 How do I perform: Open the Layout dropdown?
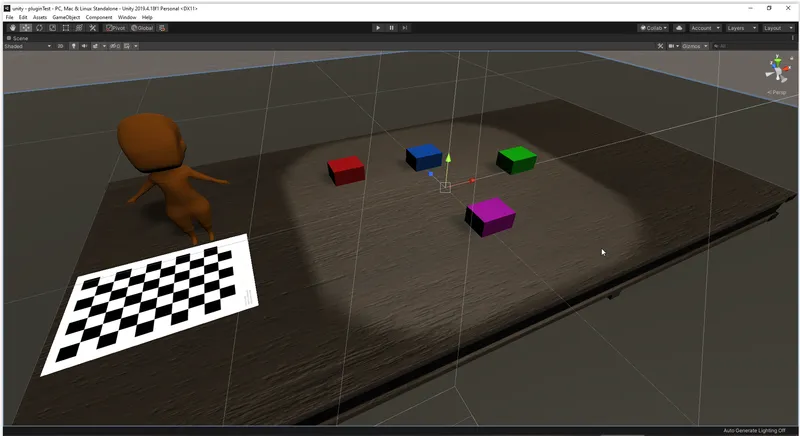[778, 28]
